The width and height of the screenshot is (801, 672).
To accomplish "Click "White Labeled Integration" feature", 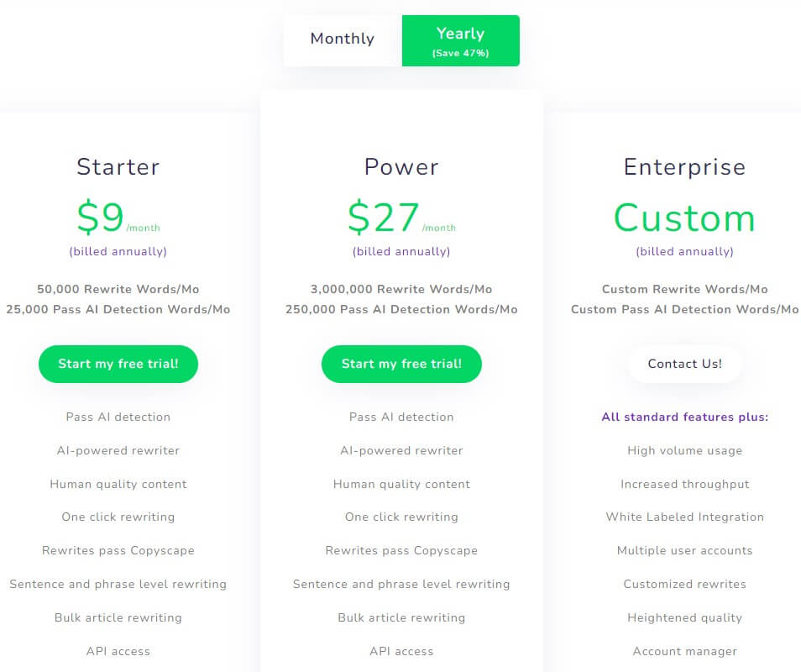I will point(684,517).
